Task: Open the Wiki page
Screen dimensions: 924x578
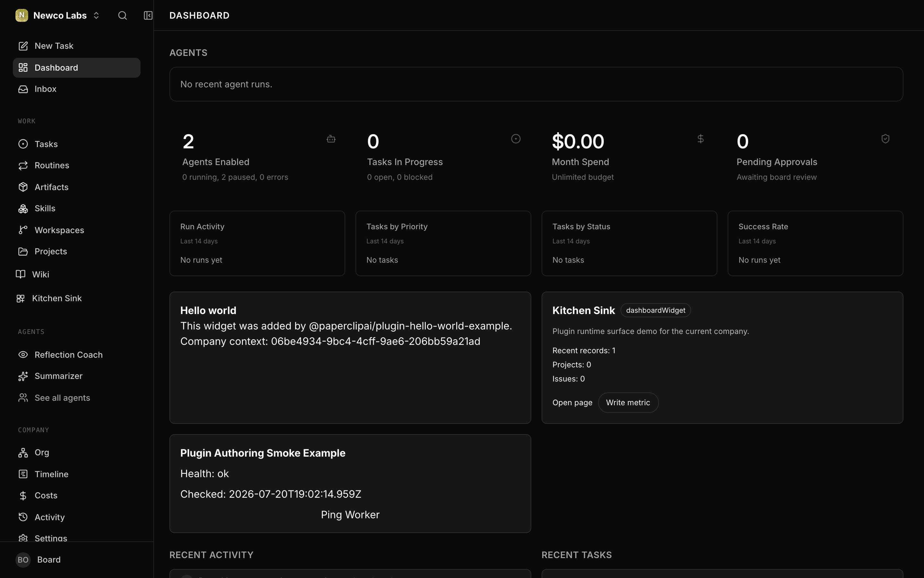Action: coord(76,274)
